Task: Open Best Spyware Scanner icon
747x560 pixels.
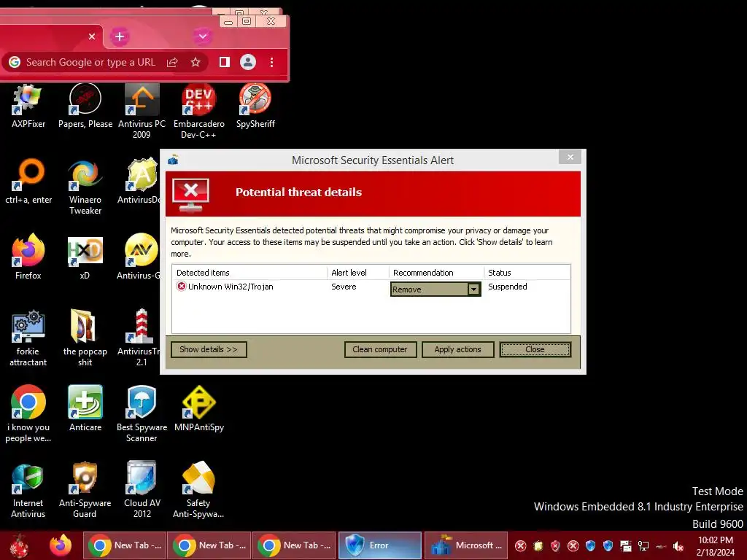Action: point(142,414)
